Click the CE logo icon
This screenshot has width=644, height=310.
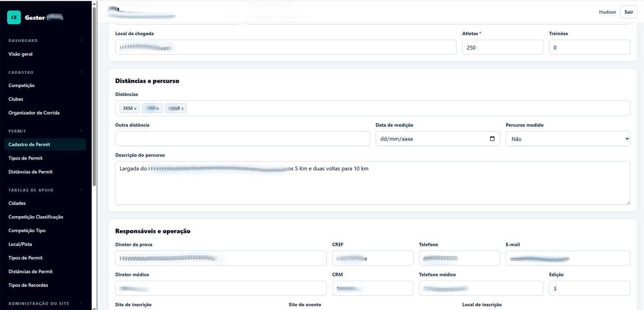14,17
